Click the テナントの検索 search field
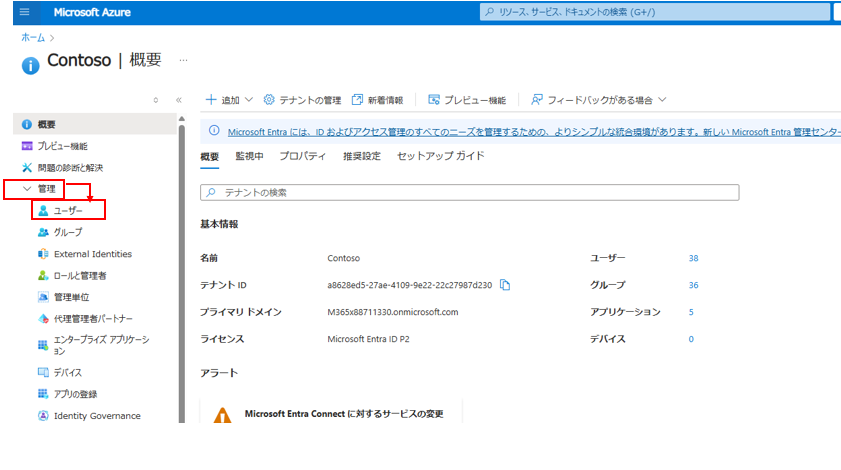841x470 pixels. click(x=469, y=193)
